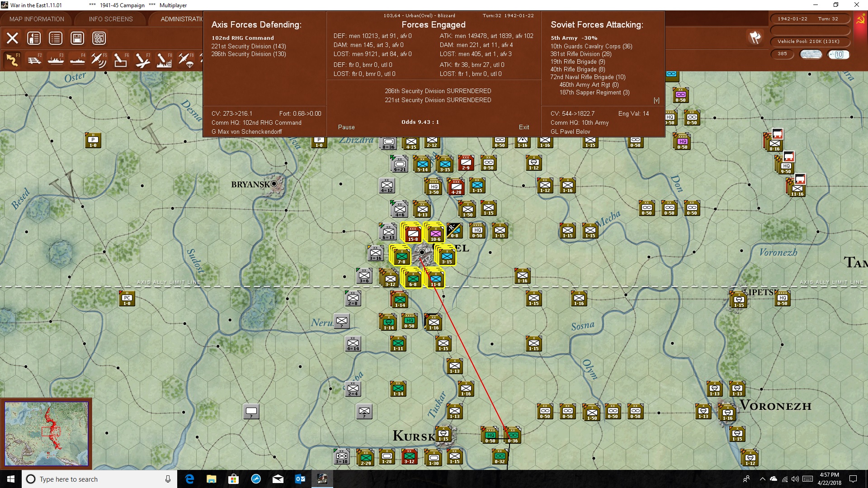The image size is (868, 488).
Task: Click the 385 value field
Action: click(783, 54)
